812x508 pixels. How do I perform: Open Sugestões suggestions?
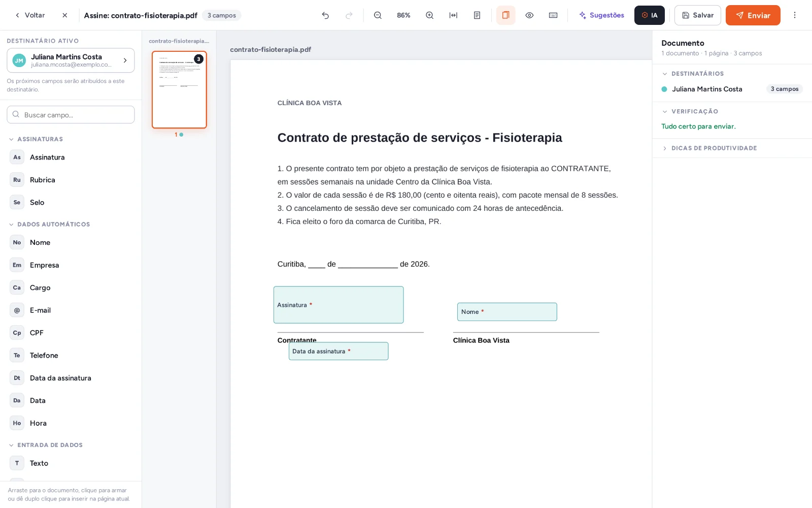coord(601,15)
